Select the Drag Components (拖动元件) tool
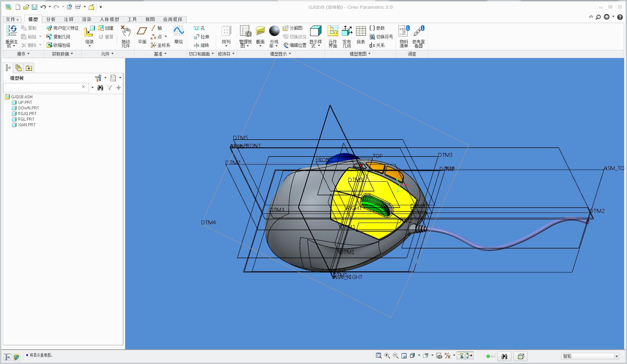This screenshot has width=627, height=364. pyautogui.click(x=126, y=36)
